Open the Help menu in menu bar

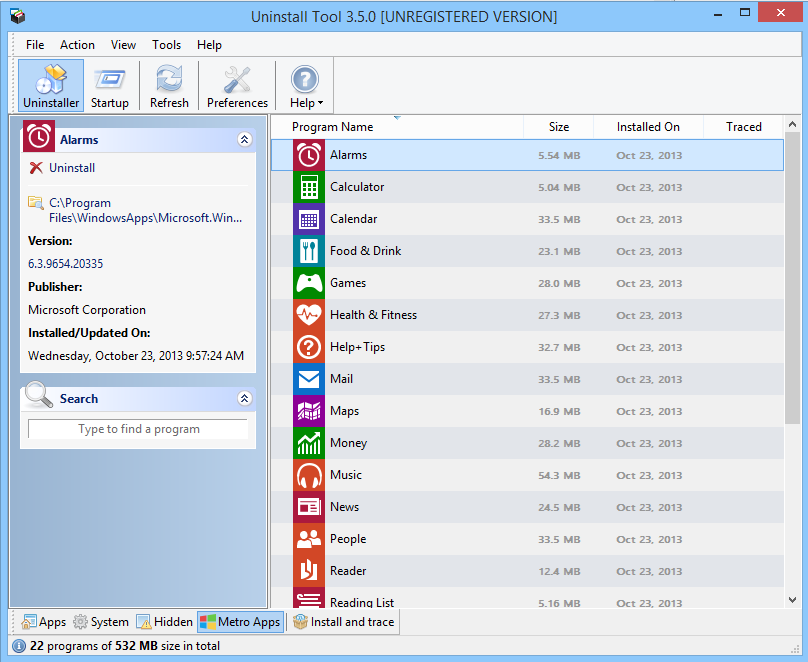coord(209,45)
